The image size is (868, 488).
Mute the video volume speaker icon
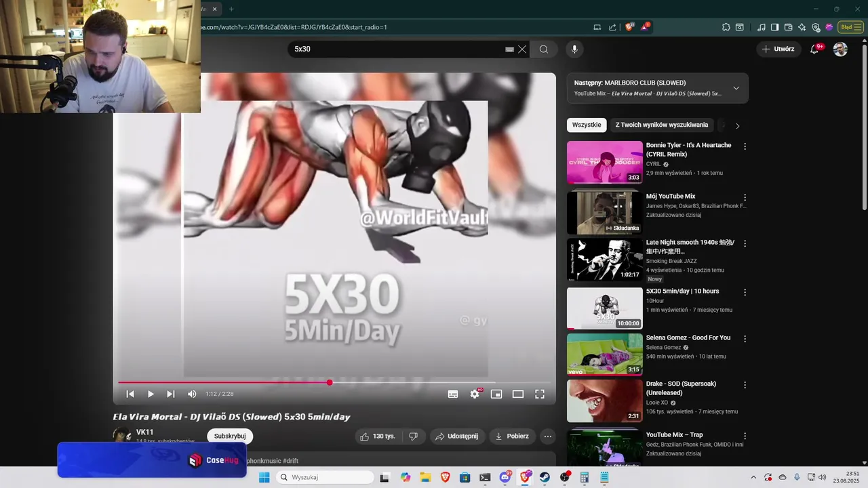point(192,394)
